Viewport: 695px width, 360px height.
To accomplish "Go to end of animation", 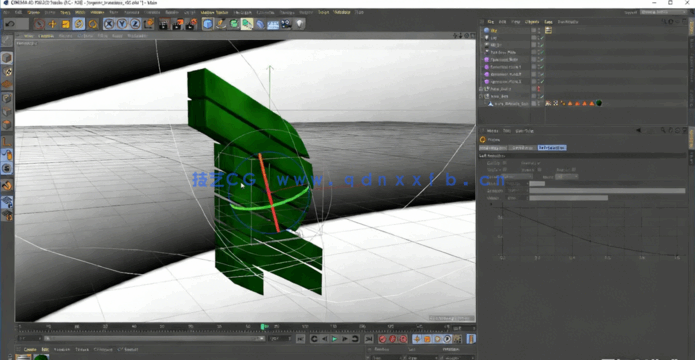I will 368,339.
